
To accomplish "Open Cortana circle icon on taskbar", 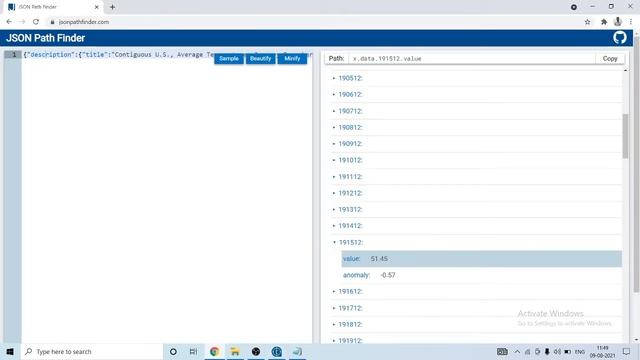I will (173, 351).
